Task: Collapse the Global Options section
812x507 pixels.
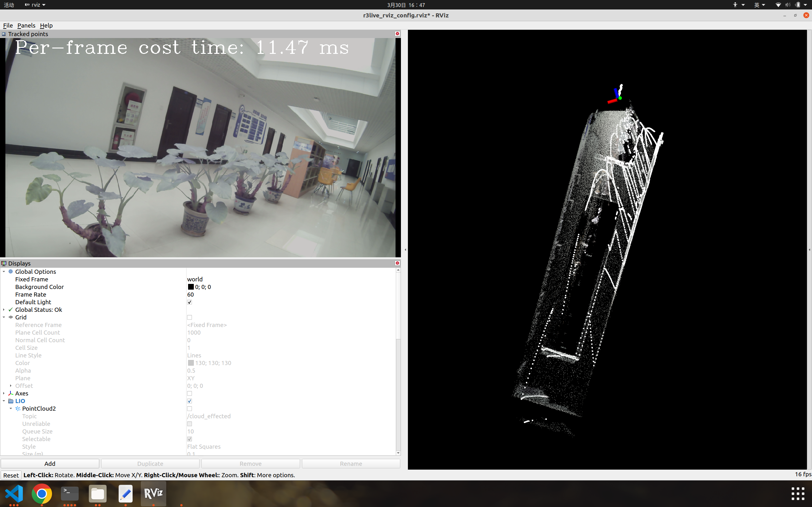Action: (4, 272)
